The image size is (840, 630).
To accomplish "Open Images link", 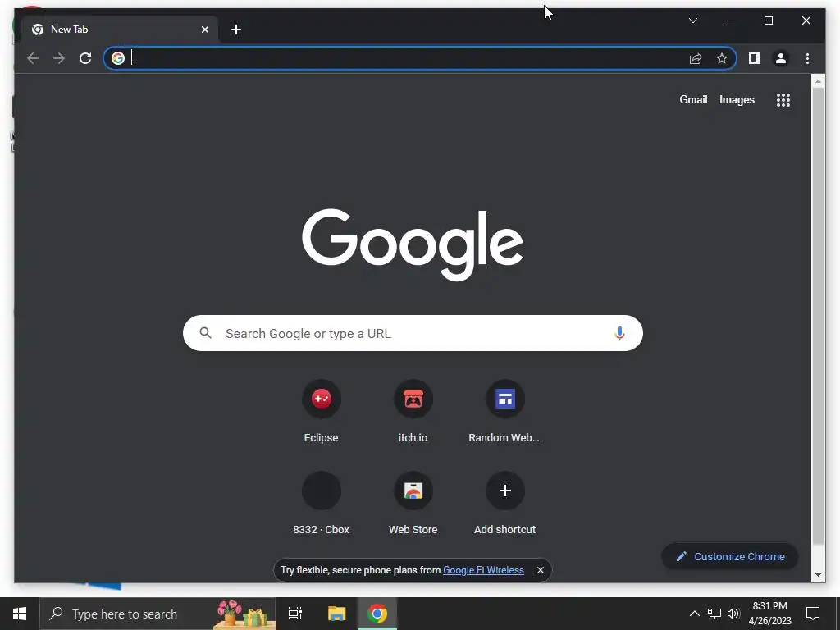I will pos(737,99).
